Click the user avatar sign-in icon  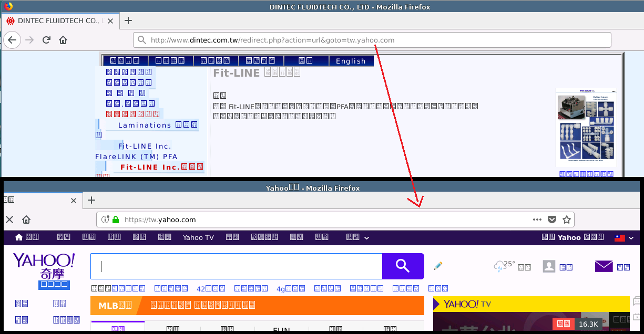click(549, 266)
